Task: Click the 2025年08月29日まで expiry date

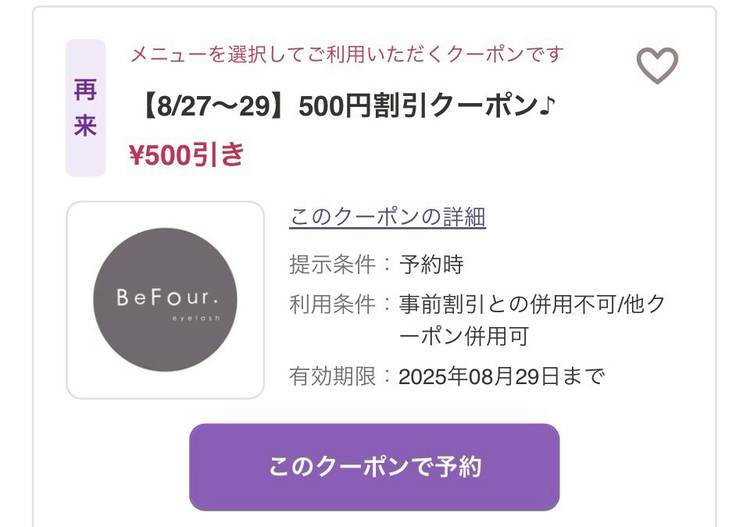Action: pyautogui.click(x=502, y=377)
